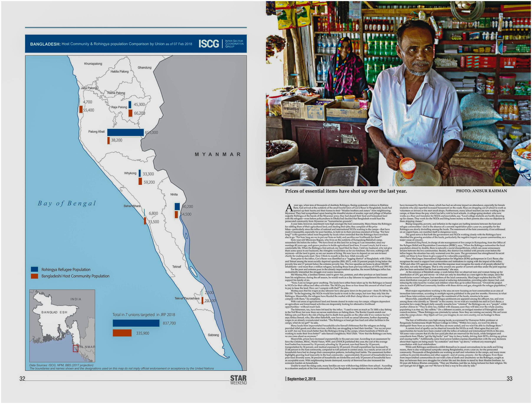532x404 pixels.
Task: Click the ISCG logo in map header
Action: pyautogui.click(x=209, y=44)
